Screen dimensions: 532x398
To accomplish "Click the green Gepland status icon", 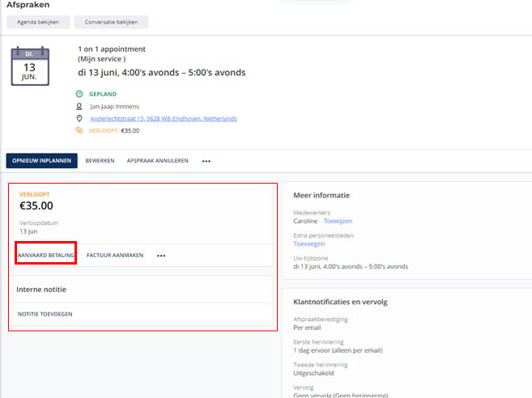I will (x=79, y=94).
